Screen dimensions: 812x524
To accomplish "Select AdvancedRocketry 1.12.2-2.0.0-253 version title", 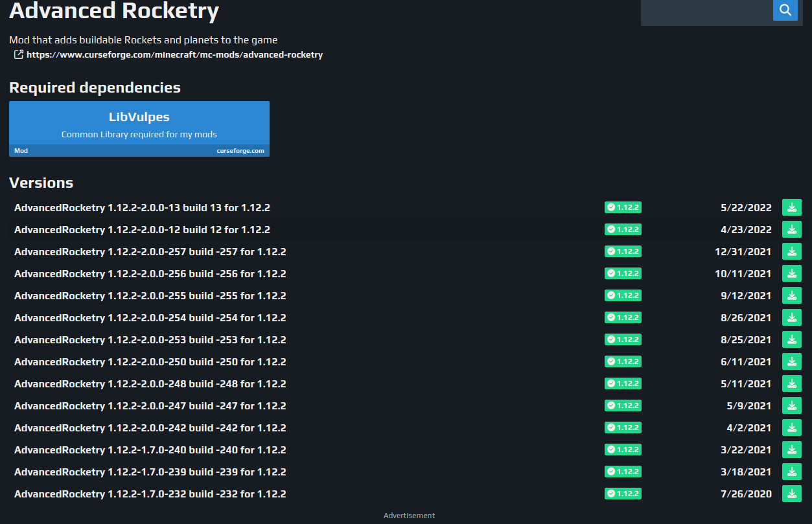I will [x=150, y=340].
